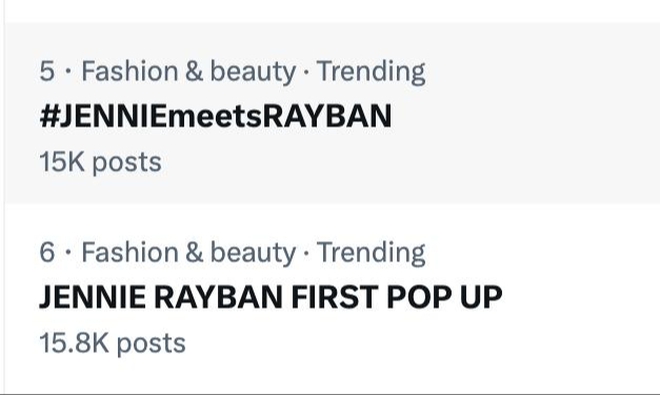
Task: Click the 15K posts count
Action: pyautogui.click(x=100, y=162)
